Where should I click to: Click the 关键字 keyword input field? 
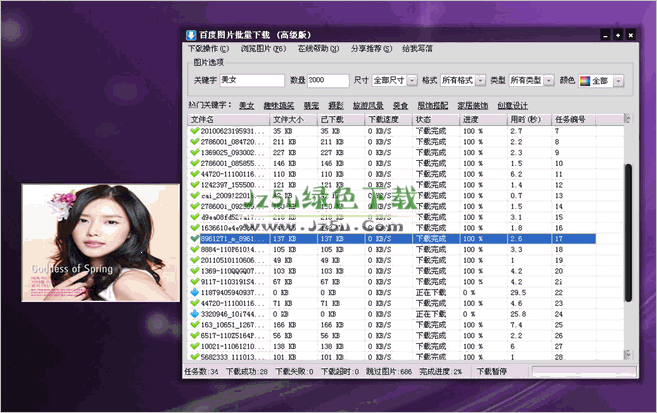252,80
